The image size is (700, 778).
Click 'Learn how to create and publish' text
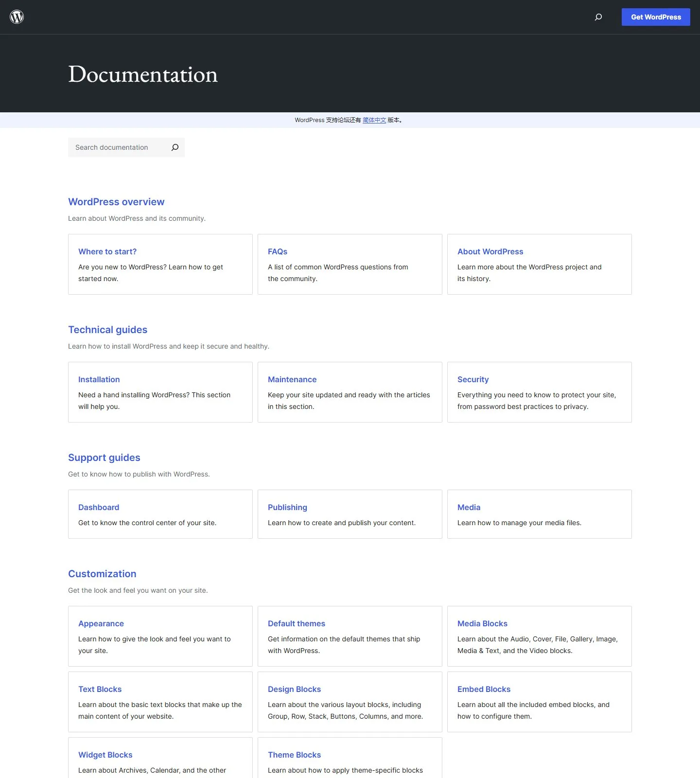click(342, 523)
